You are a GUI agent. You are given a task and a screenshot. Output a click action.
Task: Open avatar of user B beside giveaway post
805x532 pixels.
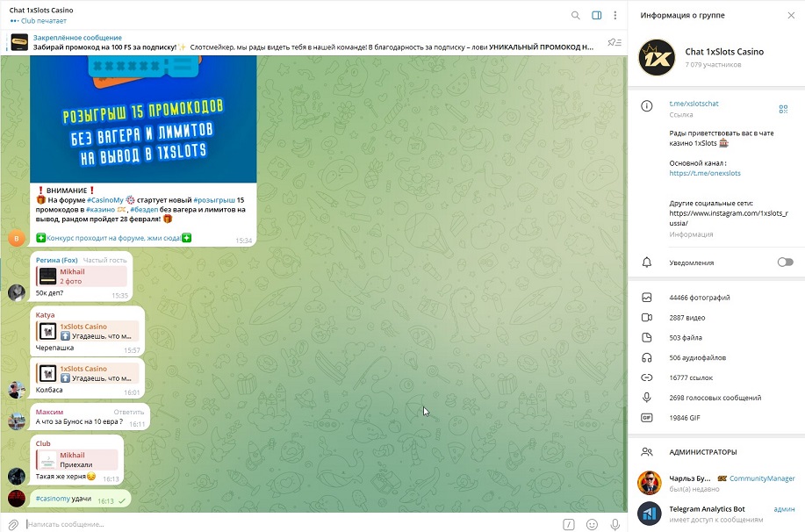point(17,238)
